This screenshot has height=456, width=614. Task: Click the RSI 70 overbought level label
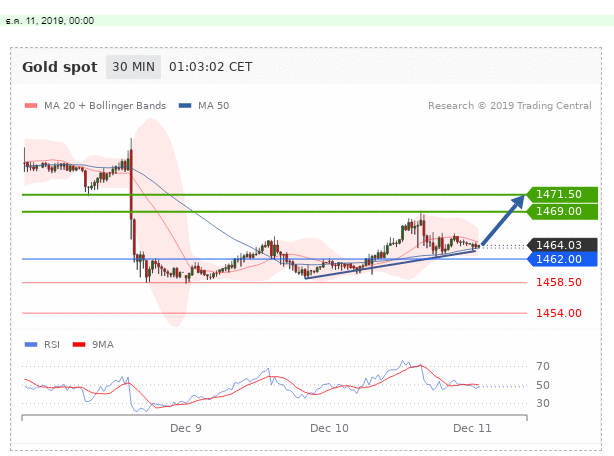click(x=543, y=367)
